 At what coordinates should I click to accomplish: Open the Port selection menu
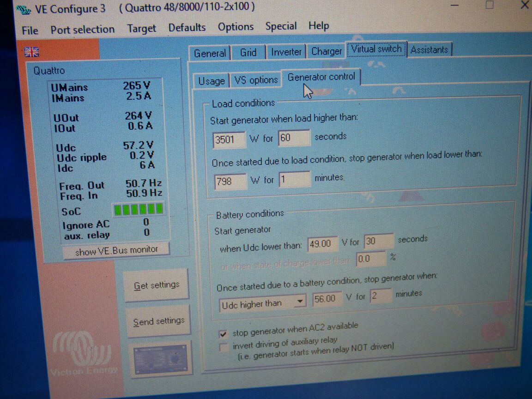pos(83,30)
